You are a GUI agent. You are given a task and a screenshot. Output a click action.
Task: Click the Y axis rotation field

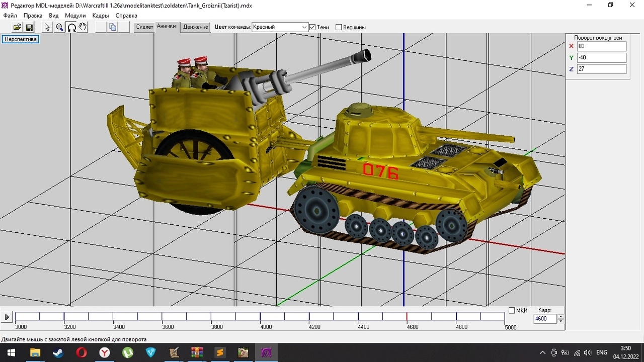pyautogui.click(x=602, y=57)
